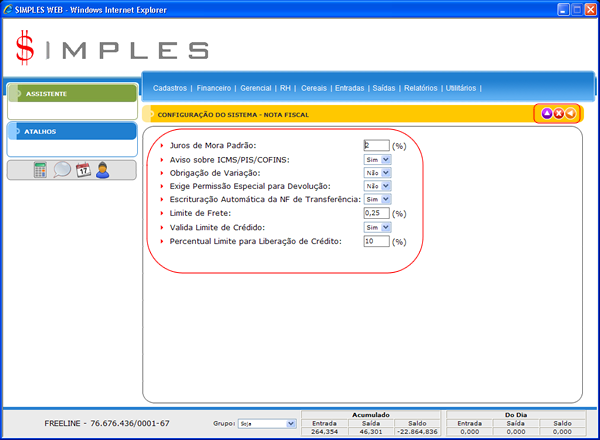
Task: Expand the Escrituração Automática da NF dropdown
Action: click(x=378, y=200)
